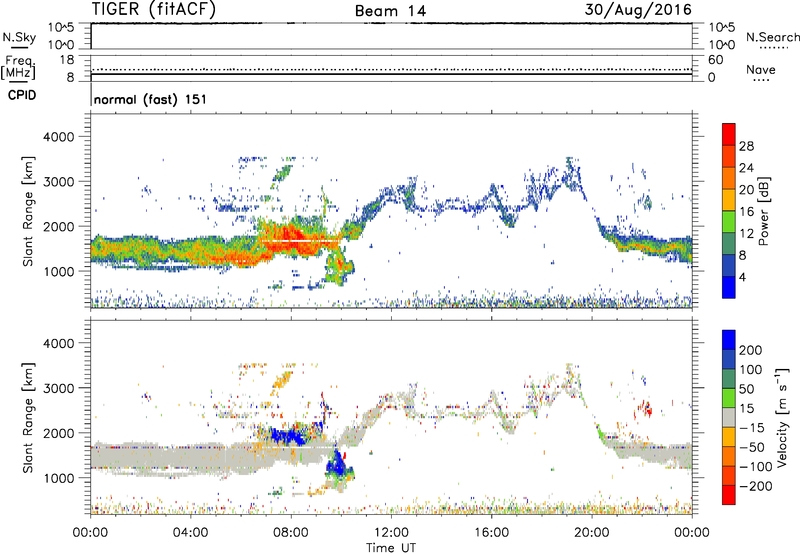Click the 'N.Search' legend label

click(772, 37)
